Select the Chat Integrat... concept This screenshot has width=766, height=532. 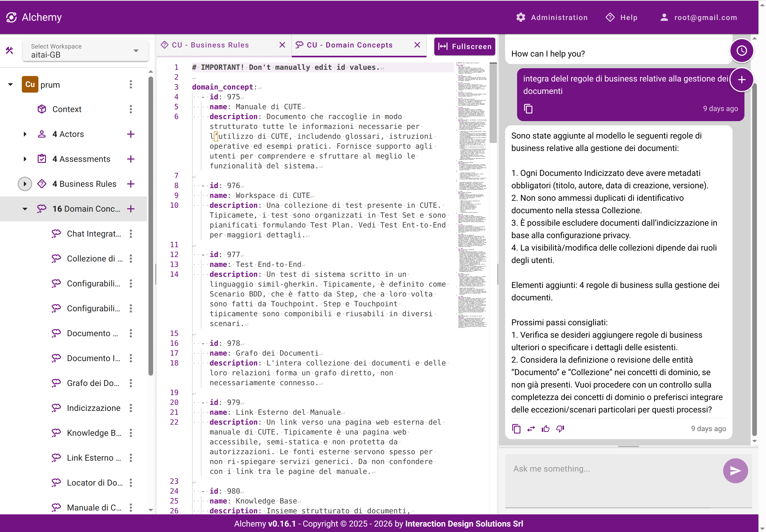(x=94, y=234)
